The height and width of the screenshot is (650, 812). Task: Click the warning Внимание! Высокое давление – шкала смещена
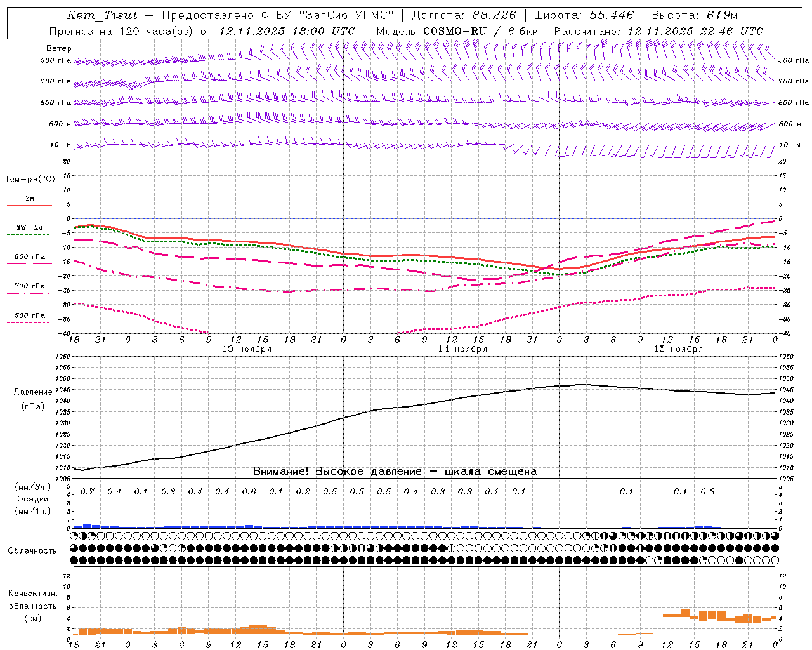tap(395, 472)
